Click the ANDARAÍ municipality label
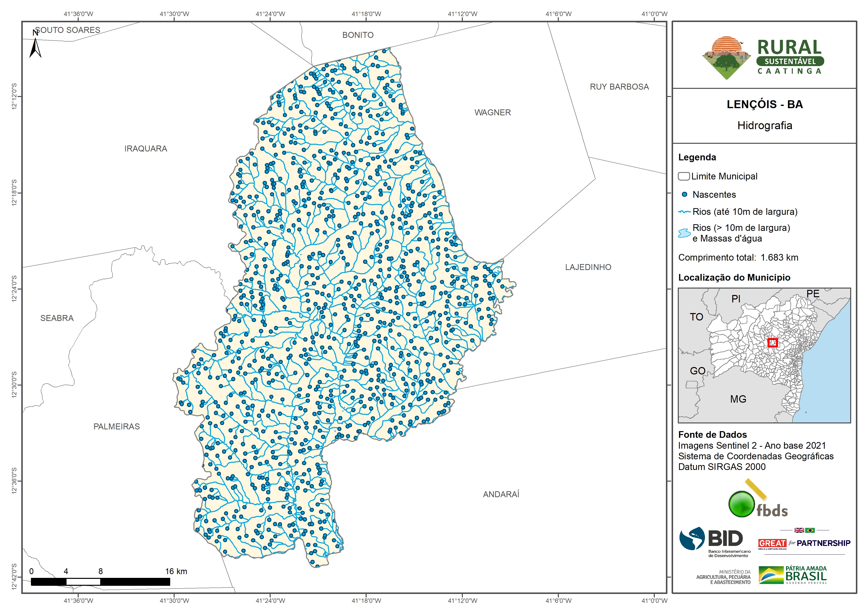The width and height of the screenshot is (868, 614). coord(501,494)
